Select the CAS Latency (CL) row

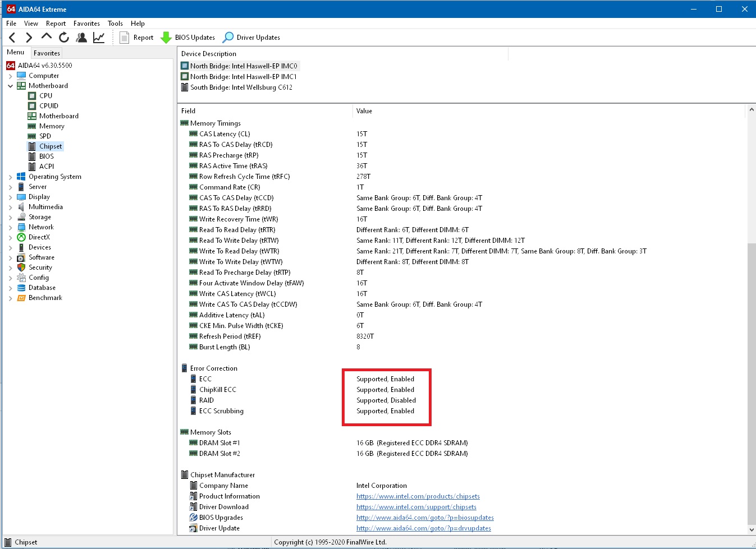(462, 134)
